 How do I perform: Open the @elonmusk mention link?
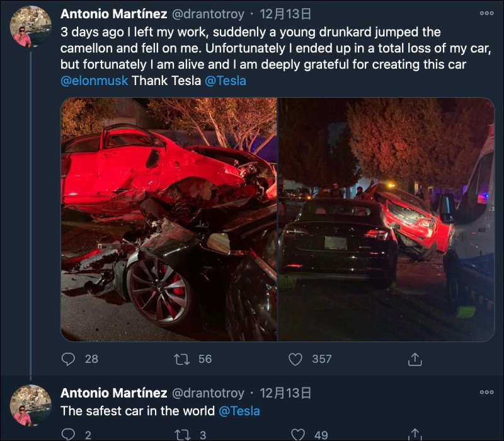pos(94,81)
